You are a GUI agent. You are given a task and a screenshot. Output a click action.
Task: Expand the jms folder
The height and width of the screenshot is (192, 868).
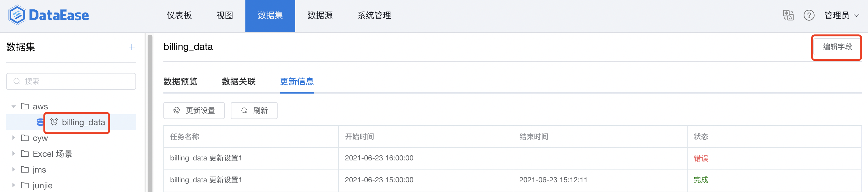point(13,170)
